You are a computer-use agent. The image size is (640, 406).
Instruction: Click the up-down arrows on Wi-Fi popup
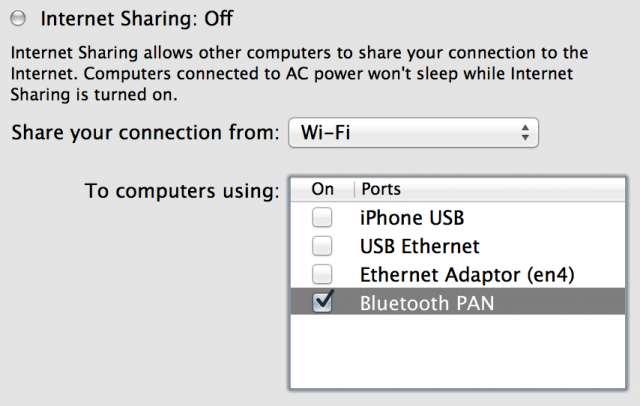click(523, 132)
